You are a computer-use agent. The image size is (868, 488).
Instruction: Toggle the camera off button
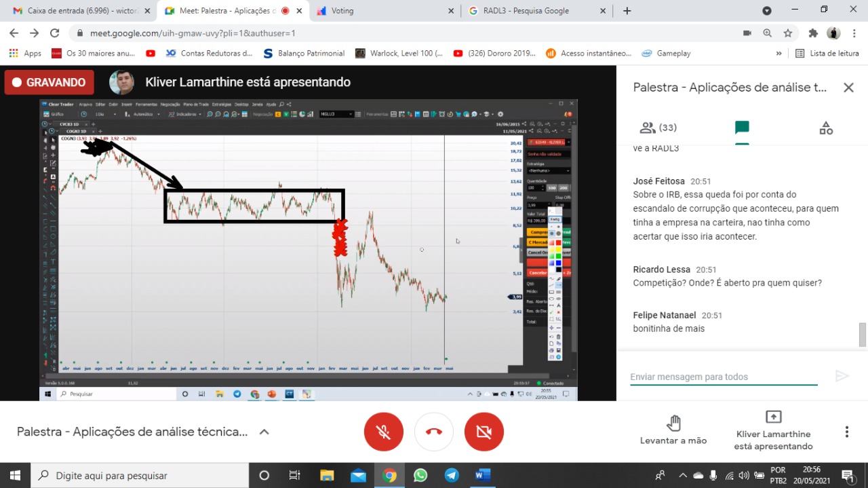484,432
